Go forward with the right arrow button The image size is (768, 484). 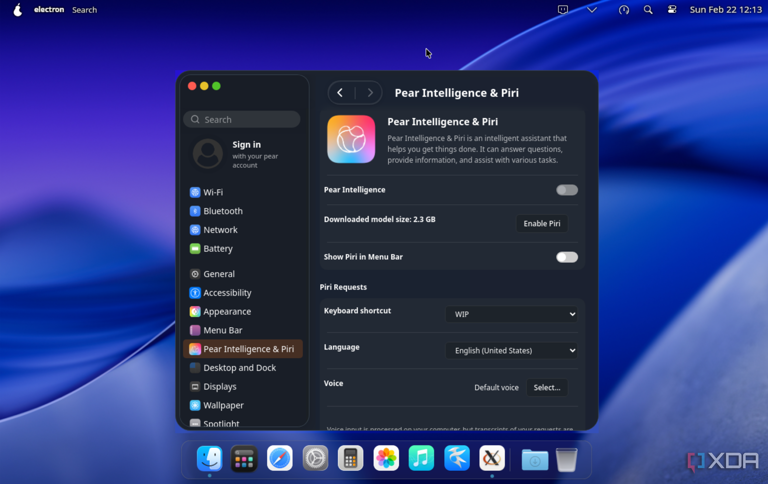pyautogui.click(x=370, y=93)
